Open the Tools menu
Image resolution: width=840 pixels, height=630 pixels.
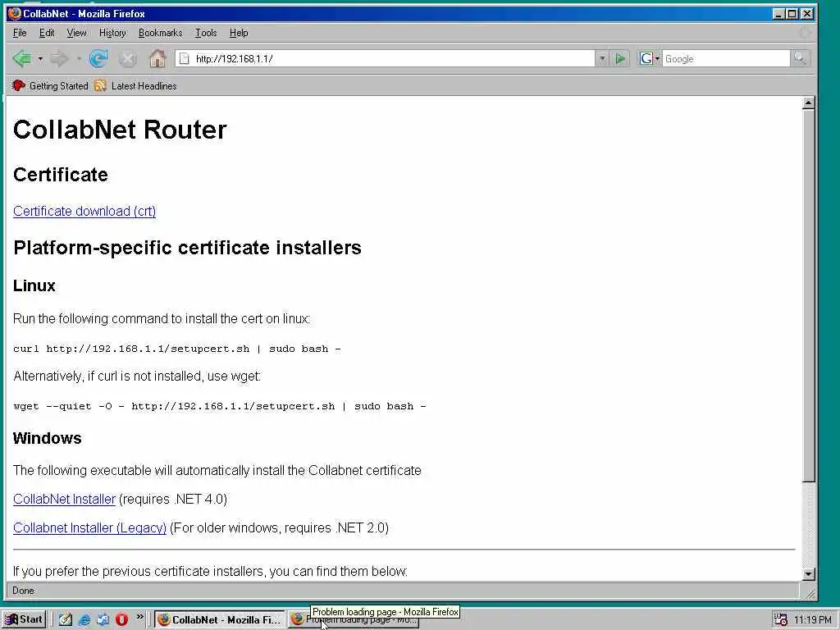(206, 33)
